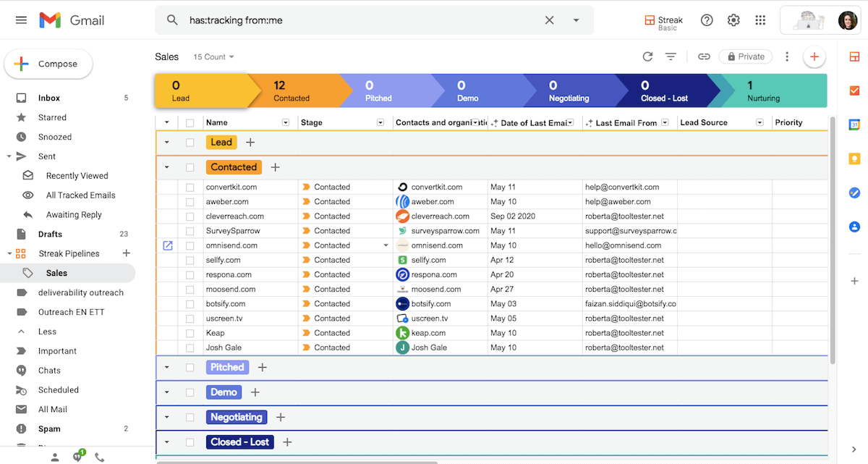Image resolution: width=868 pixels, height=464 pixels.
Task: Open Streak Basic menu in header
Action: pos(663,22)
